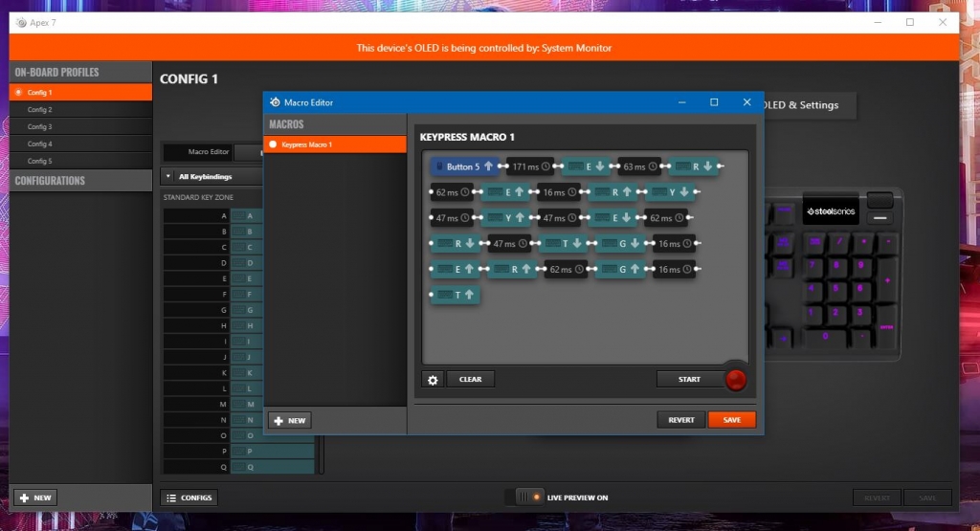Collapse the Configurations section header
Screen dimensions: 980x531
[x=80, y=181]
